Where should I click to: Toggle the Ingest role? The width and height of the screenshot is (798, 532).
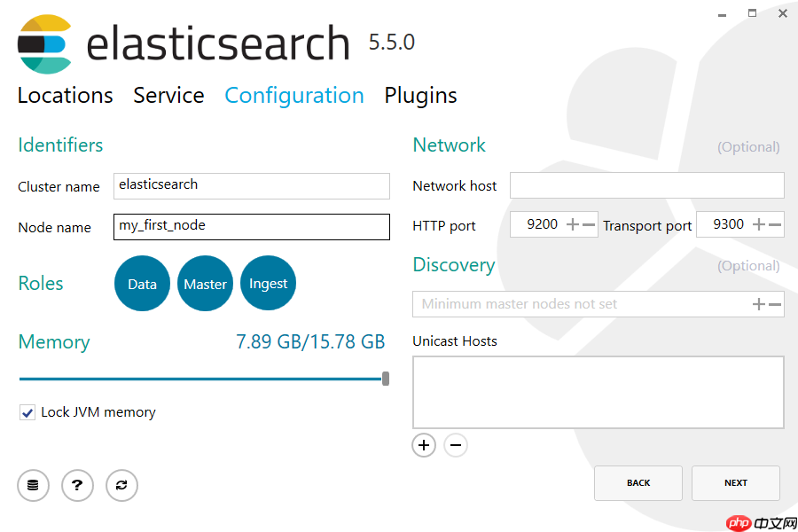pos(268,283)
